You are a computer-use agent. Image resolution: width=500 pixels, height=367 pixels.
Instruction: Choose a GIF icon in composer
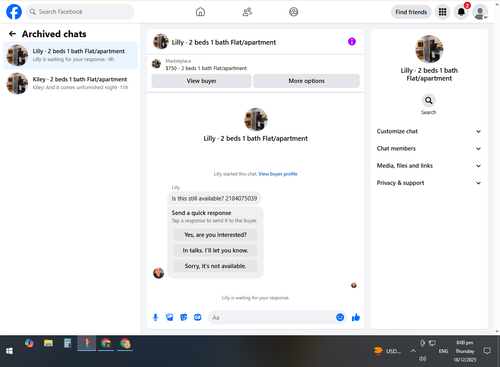(198, 317)
